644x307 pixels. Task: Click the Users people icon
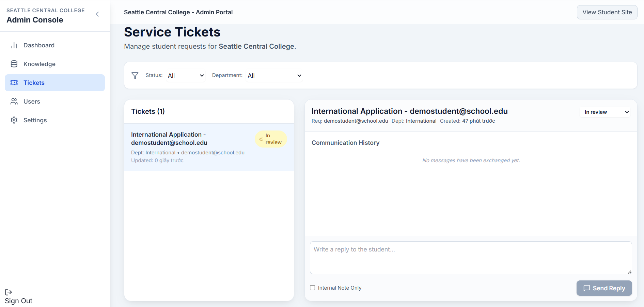click(x=14, y=102)
